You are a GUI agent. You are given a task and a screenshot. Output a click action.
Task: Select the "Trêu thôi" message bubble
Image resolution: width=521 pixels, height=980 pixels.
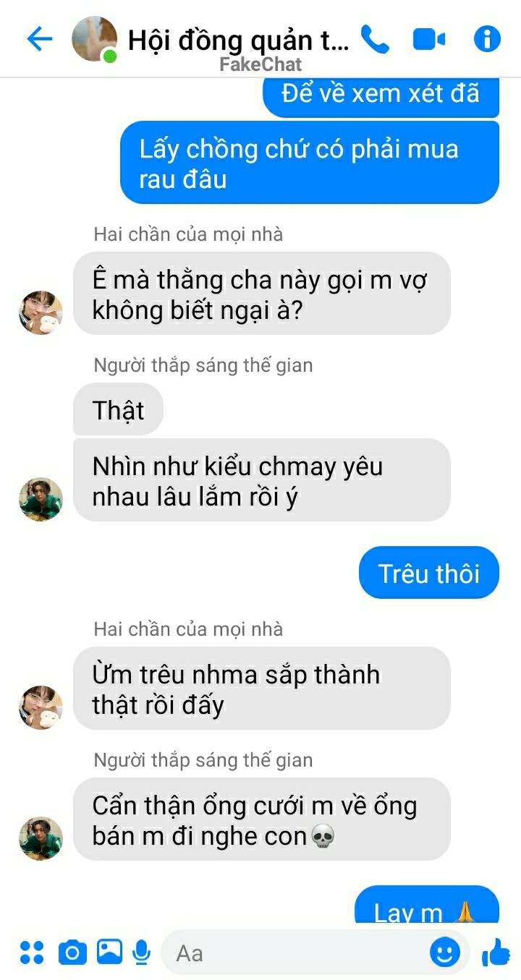pos(429,573)
